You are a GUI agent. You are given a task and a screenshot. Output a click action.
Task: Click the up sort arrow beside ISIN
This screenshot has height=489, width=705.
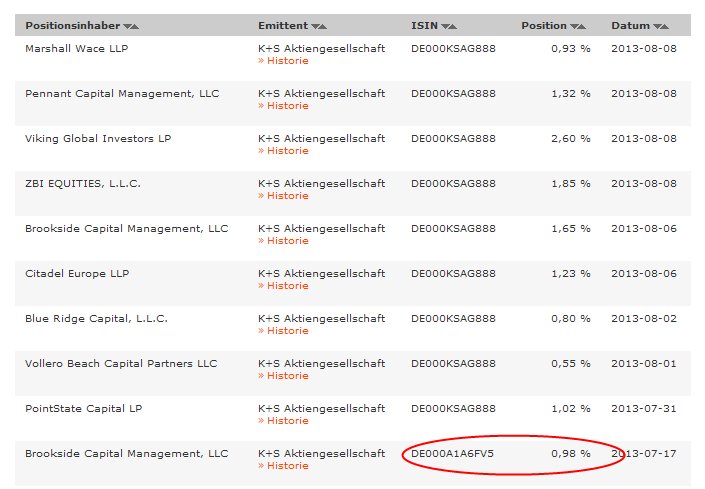click(x=453, y=26)
